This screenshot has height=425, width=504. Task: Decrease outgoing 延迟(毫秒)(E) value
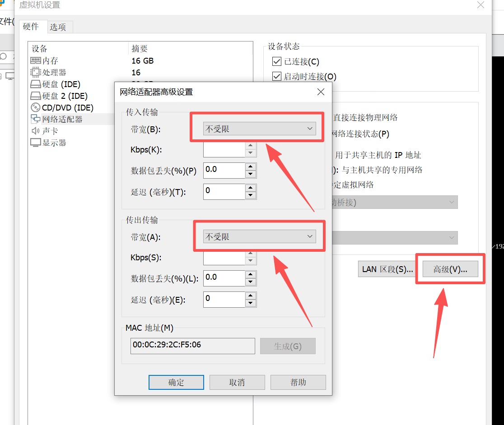coord(250,303)
